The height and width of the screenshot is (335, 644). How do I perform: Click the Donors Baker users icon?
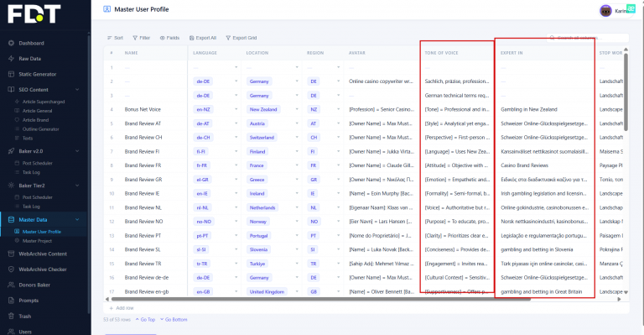(11, 285)
